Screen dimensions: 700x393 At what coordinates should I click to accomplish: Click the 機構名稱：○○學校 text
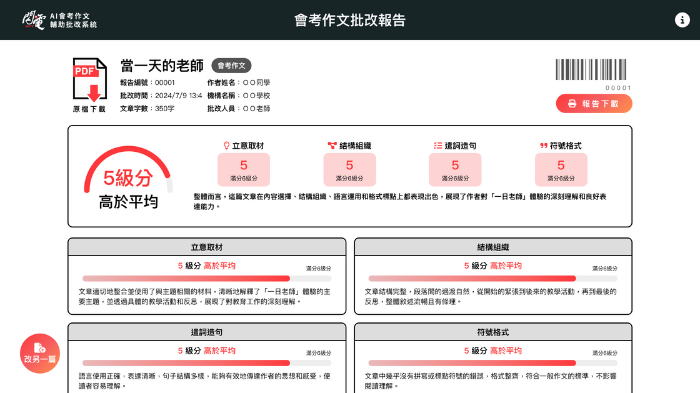(238, 96)
